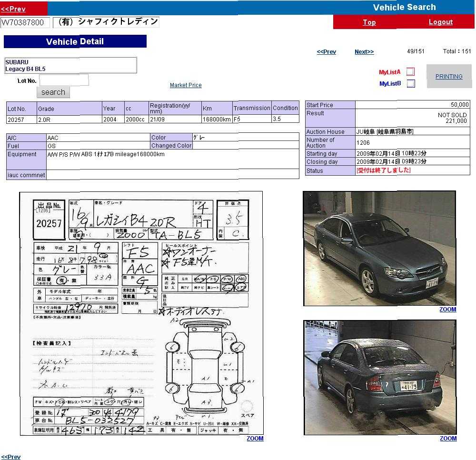
Task: Open the rear view car photo
Action: pos(380,378)
